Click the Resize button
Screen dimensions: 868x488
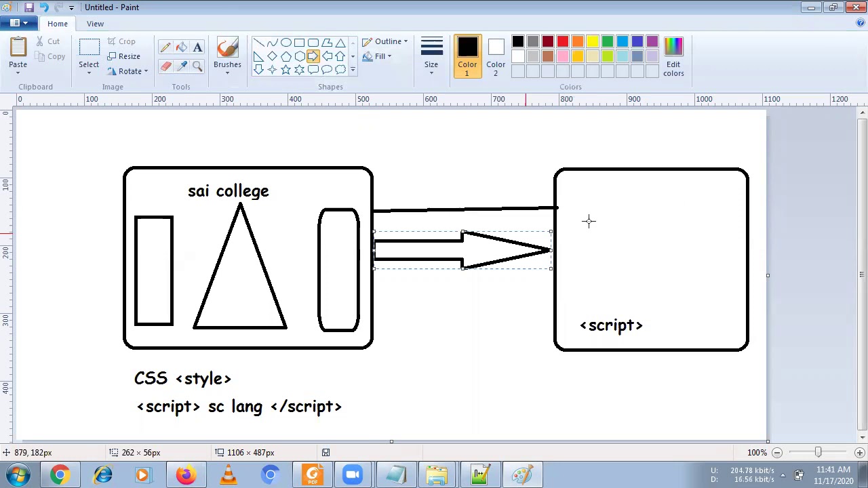[x=124, y=56]
